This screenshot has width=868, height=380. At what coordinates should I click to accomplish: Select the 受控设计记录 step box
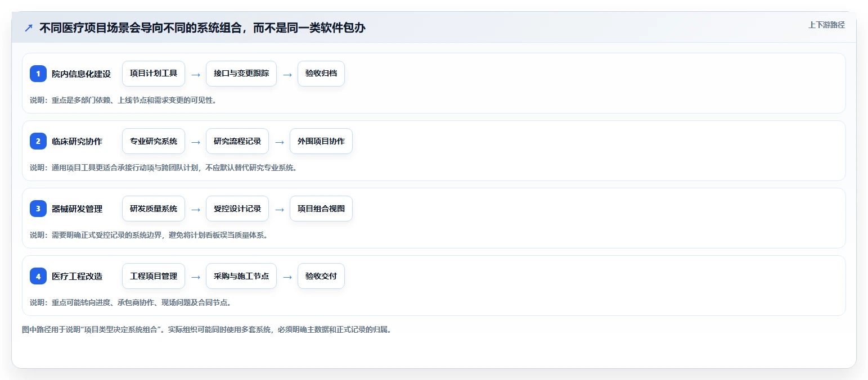(x=237, y=209)
